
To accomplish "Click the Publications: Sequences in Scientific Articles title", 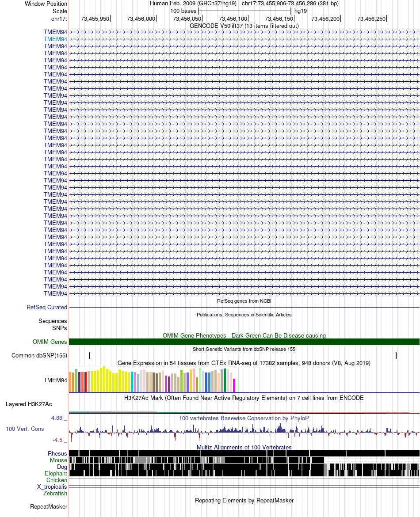I will [244, 315].
